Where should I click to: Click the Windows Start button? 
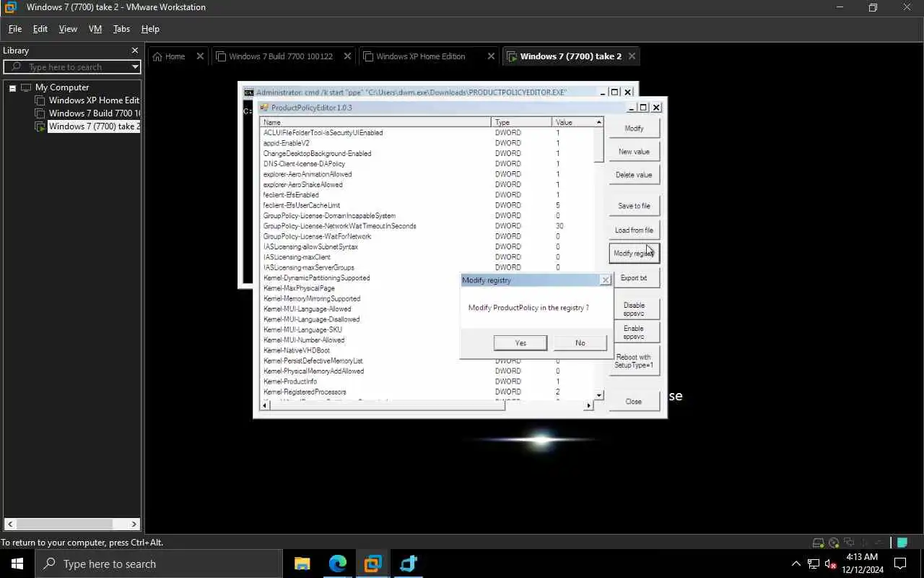tap(17, 564)
